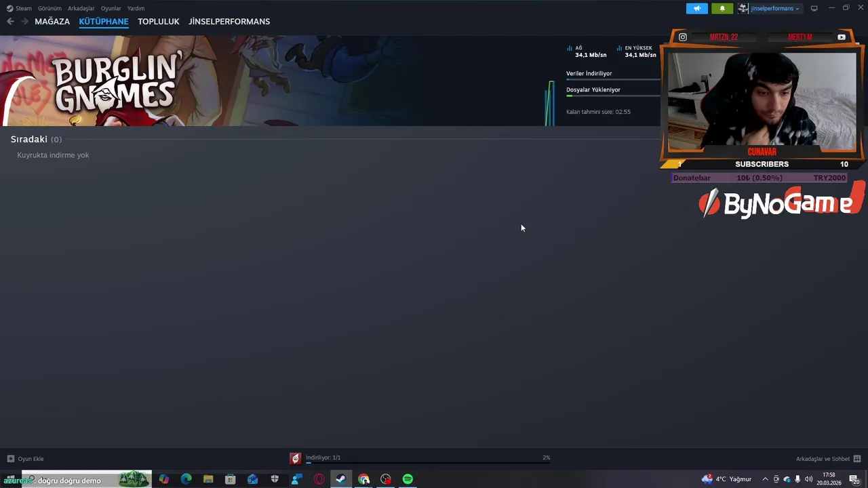Open Copilot from the taskbar
This screenshot has width=868, height=488.
point(164,479)
